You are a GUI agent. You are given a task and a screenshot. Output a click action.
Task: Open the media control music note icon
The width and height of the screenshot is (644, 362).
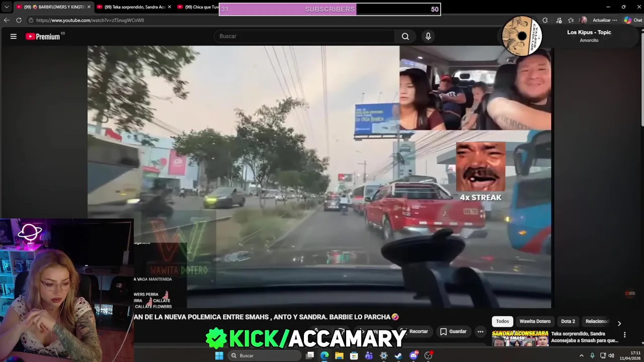pyautogui.click(x=558, y=20)
